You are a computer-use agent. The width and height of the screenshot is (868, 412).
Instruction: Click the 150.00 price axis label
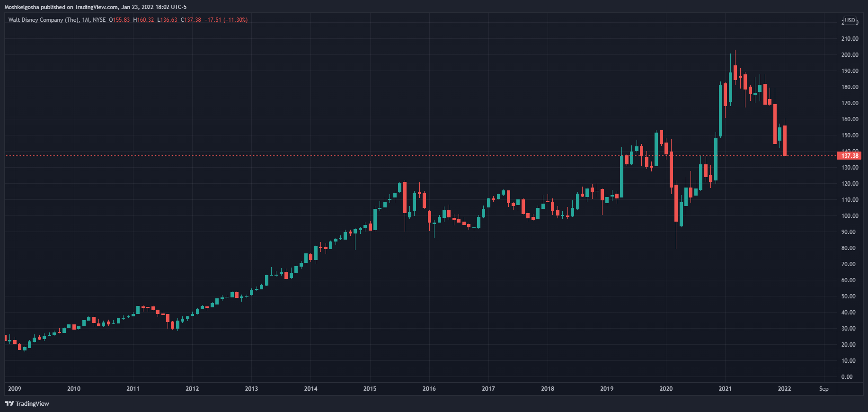tap(850, 135)
